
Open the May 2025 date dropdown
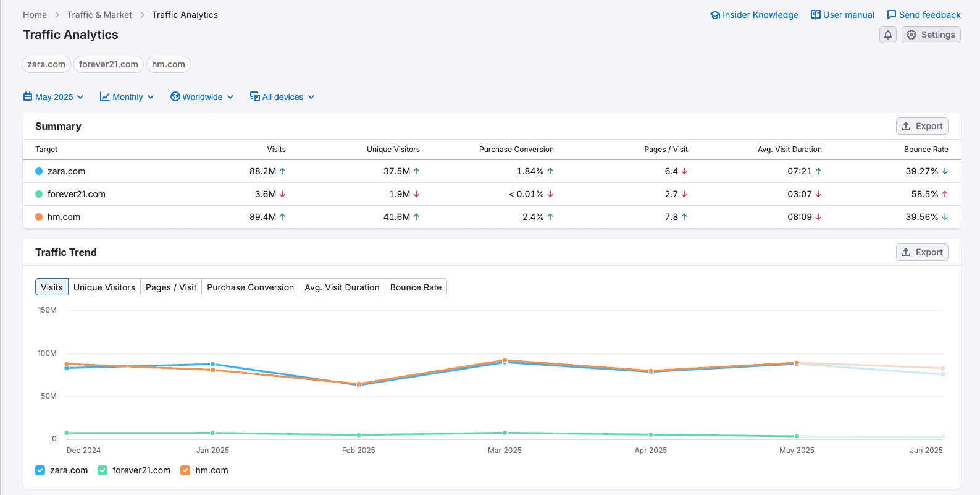point(54,97)
